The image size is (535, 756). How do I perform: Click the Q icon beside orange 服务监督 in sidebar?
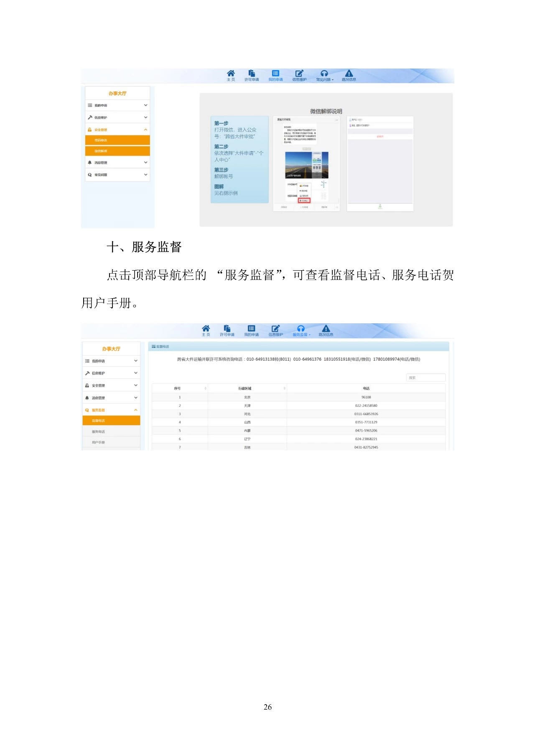[x=87, y=410]
